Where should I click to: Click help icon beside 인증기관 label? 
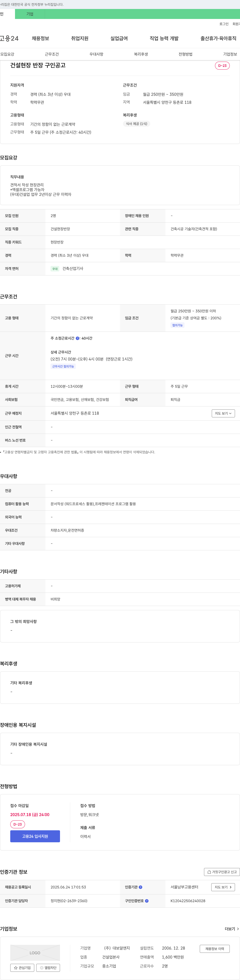point(140,887)
